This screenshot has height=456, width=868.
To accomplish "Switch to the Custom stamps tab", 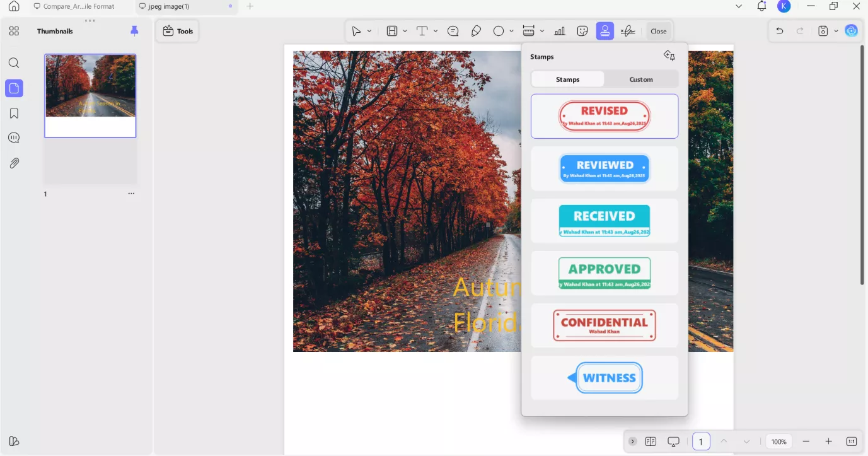I will click(x=641, y=79).
